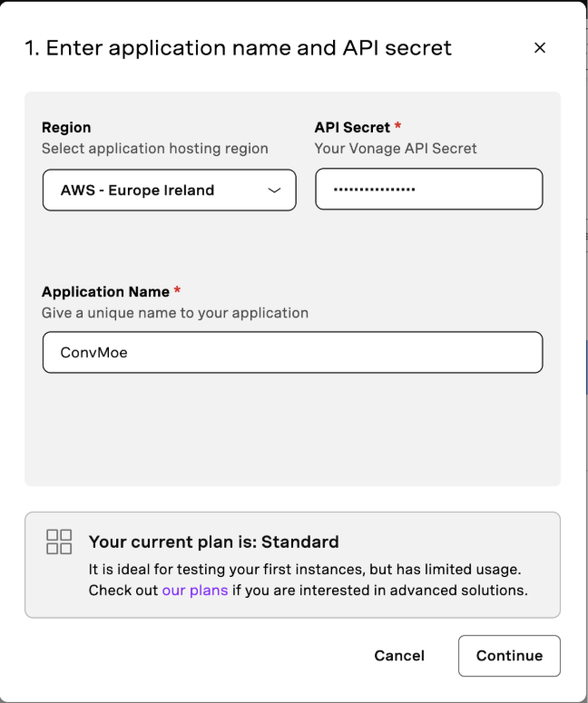The image size is (588, 703).
Task: Click the dialog heading text
Action: 238,48
